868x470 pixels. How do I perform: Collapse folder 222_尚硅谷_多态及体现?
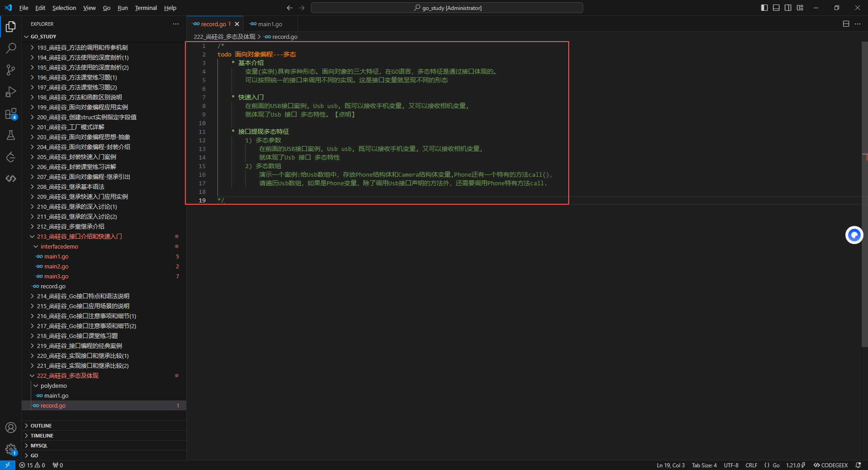(x=104, y=376)
